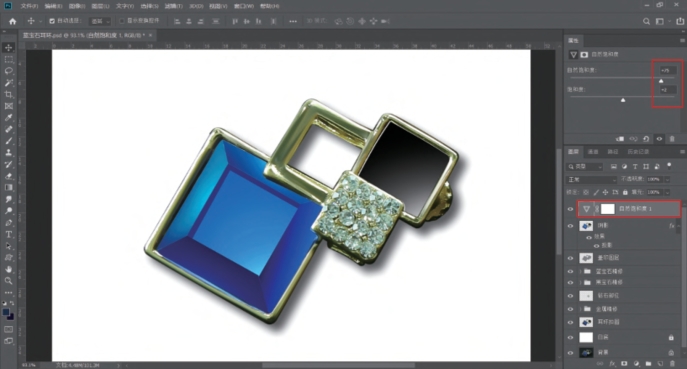Toggle visibility of the bottom background layer
This screenshot has width=687, height=369.
tap(570, 352)
